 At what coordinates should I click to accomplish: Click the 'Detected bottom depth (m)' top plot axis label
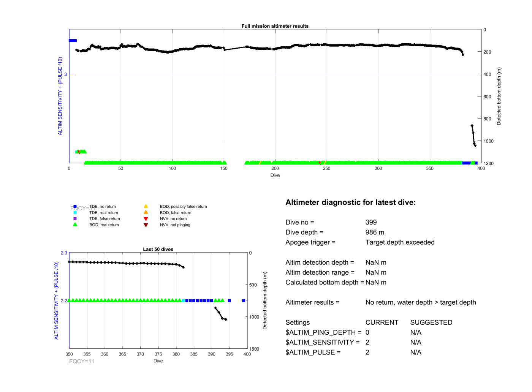(499, 96)
